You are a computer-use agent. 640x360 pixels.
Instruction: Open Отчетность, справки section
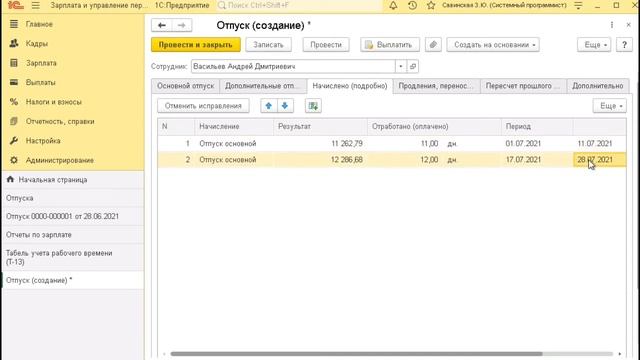[60, 121]
